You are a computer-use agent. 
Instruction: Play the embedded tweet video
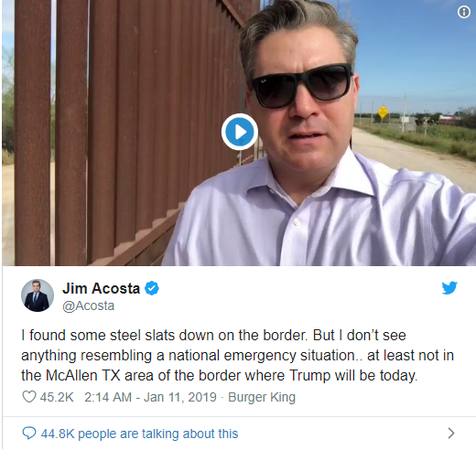tap(240, 132)
